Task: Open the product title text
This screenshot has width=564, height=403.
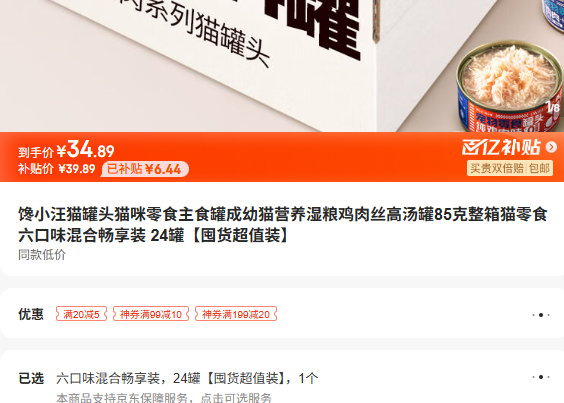Action: [282, 225]
